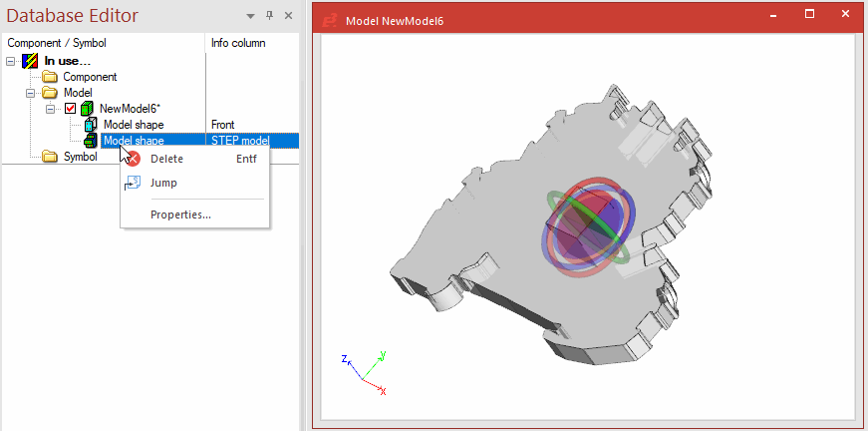868x431 pixels.
Task: Click the STEP model info cell
Action: click(240, 141)
